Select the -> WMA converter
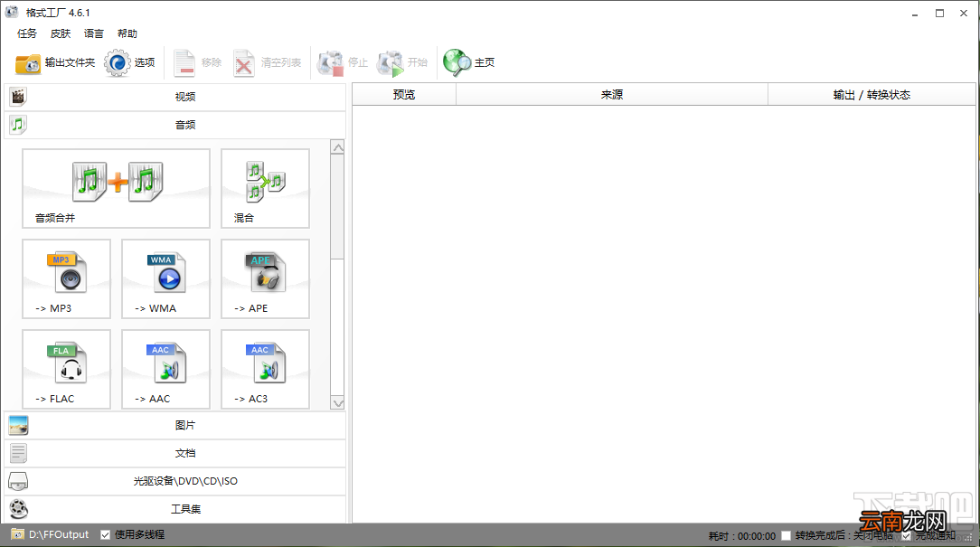This screenshot has height=547, width=980. (x=165, y=278)
